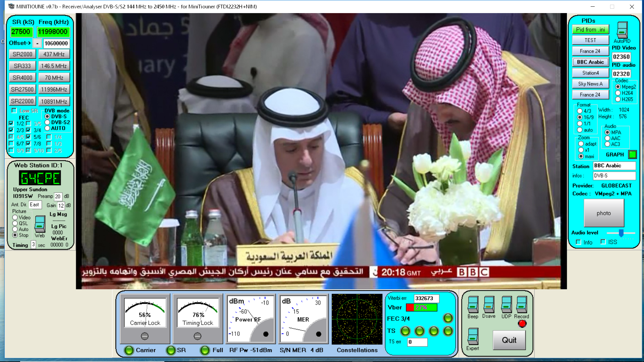Viewport: 644px width, 362px height.
Task: Edit the Timing seconds field
Action: (x=33, y=245)
